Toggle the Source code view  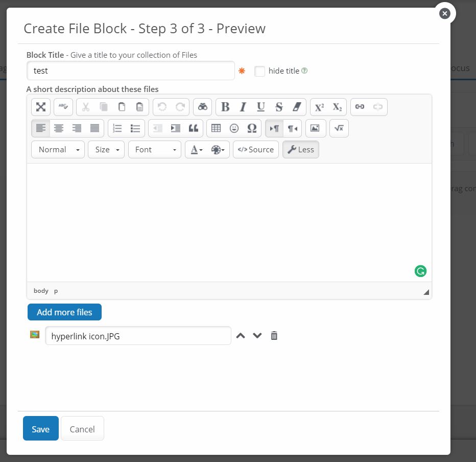256,150
